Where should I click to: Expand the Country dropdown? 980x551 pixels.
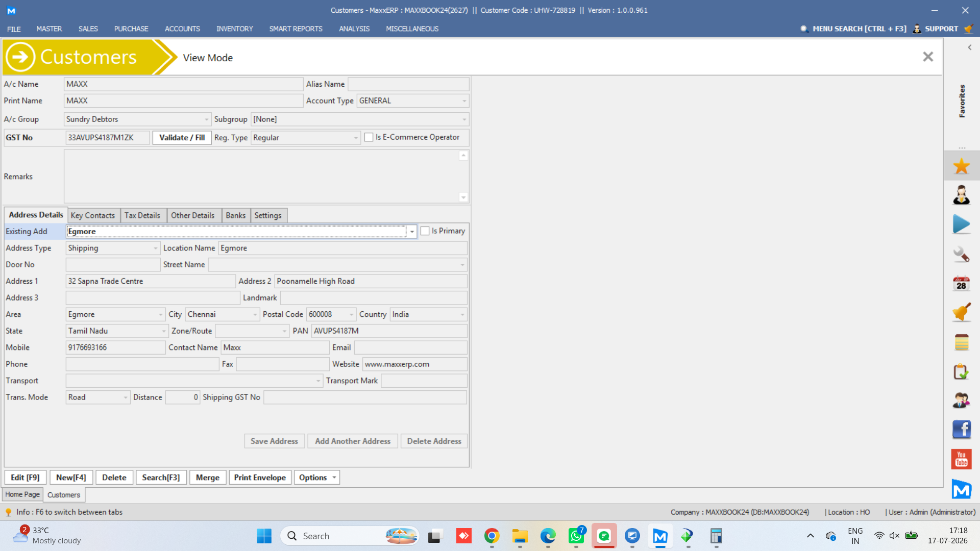coord(462,315)
